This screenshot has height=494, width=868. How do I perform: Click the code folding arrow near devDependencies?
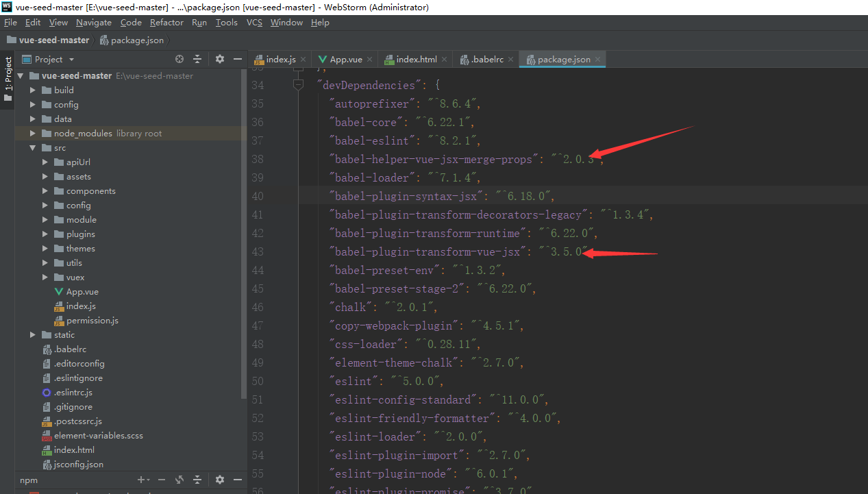[298, 84]
